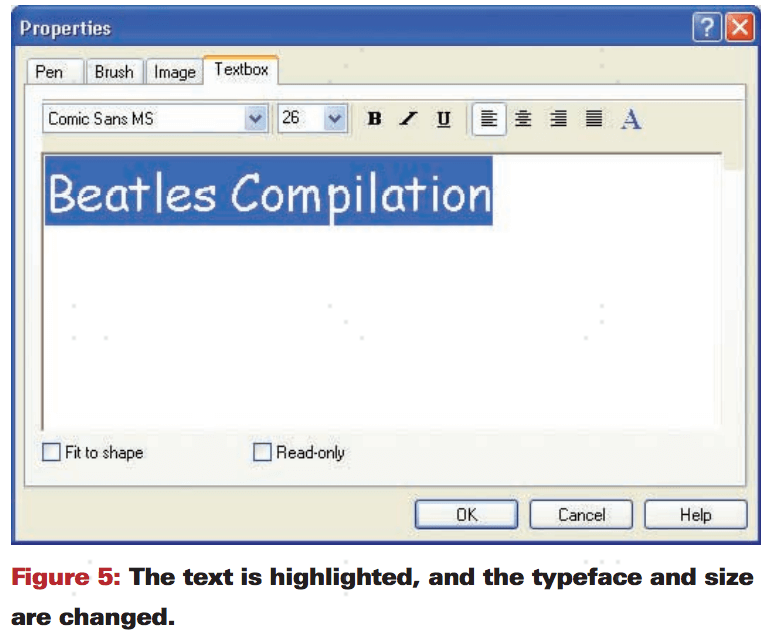Viewport: 768px width, 632px height.
Task: Click the OK button
Action: pyautogui.click(x=466, y=514)
